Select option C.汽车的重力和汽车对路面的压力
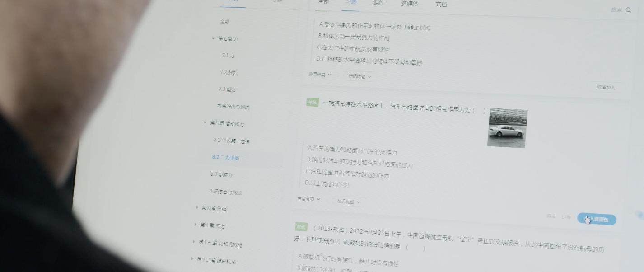Screen dimensions: 644x272 coord(347,174)
